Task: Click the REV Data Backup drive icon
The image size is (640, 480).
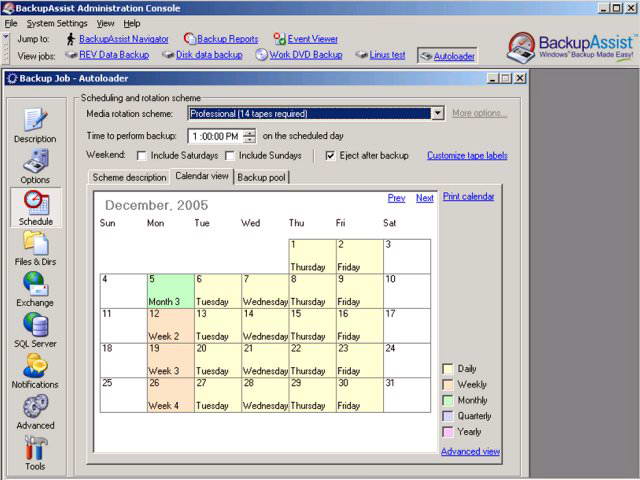Action: (71, 55)
